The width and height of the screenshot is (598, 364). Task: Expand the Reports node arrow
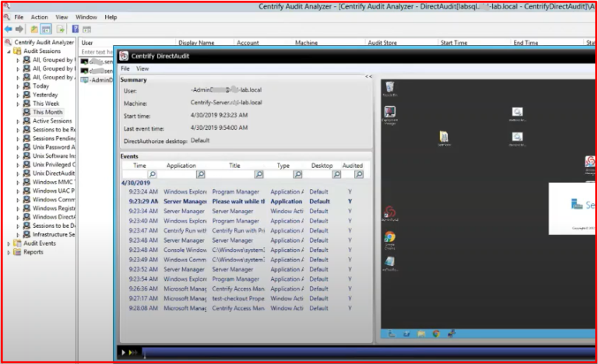pos(9,252)
